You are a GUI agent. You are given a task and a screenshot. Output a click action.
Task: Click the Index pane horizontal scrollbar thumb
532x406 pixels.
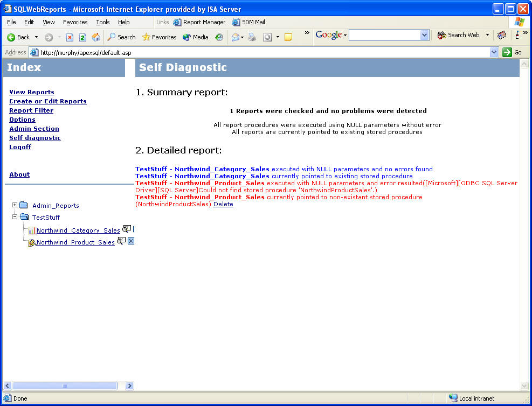point(65,386)
